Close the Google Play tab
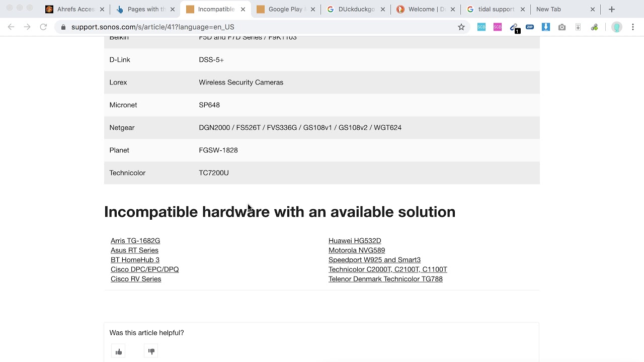Image resolution: width=644 pixels, height=362 pixels. [313, 9]
